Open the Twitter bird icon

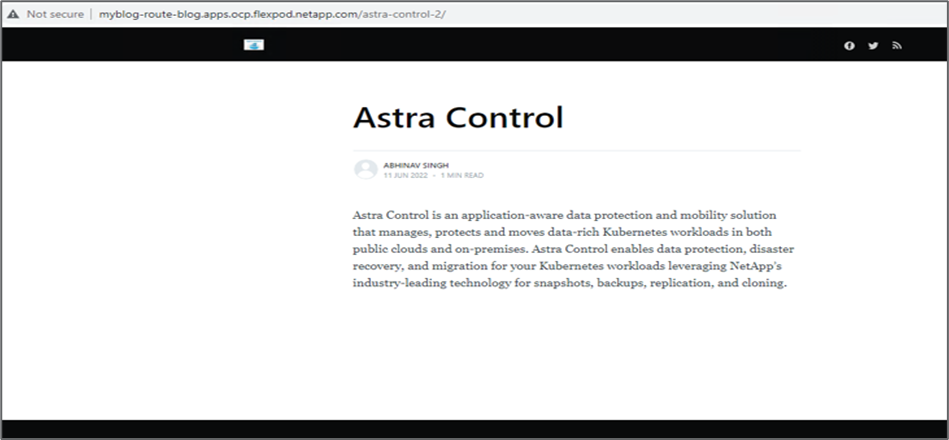(x=873, y=45)
